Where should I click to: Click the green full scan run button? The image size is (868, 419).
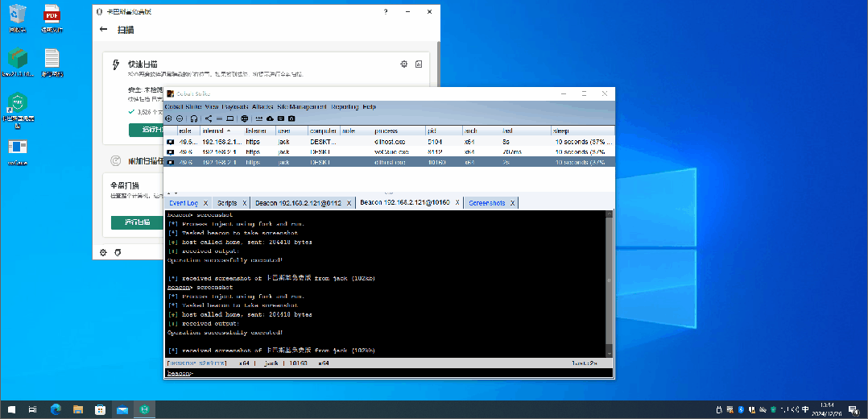click(137, 222)
